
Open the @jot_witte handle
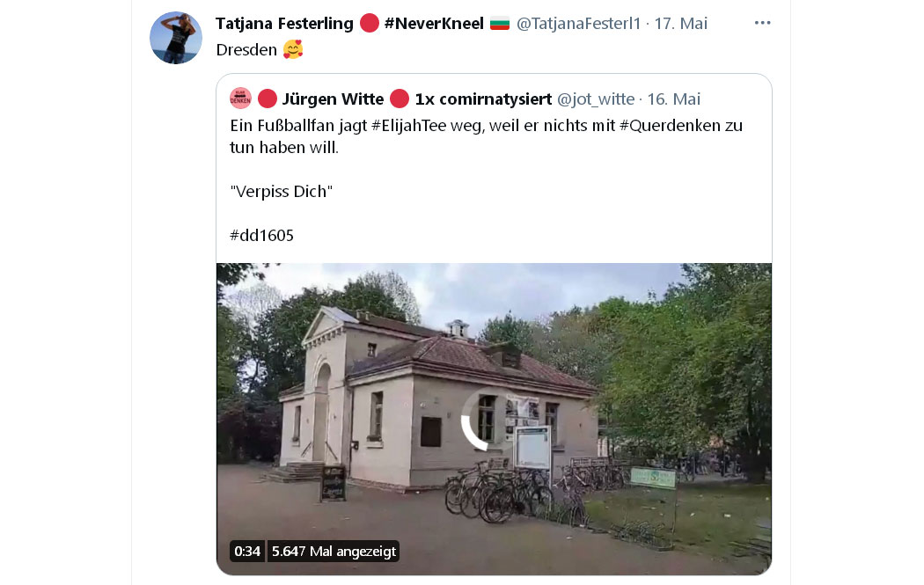(596, 99)
